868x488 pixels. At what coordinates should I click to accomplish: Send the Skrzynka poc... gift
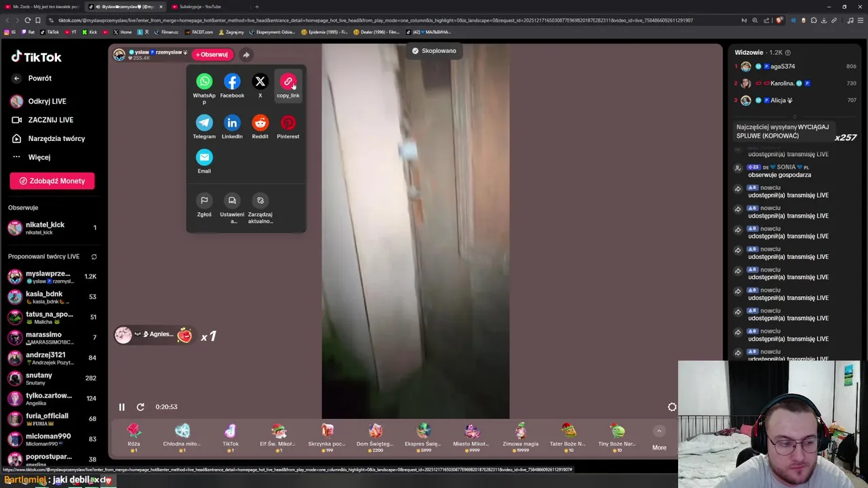(328, 437)
